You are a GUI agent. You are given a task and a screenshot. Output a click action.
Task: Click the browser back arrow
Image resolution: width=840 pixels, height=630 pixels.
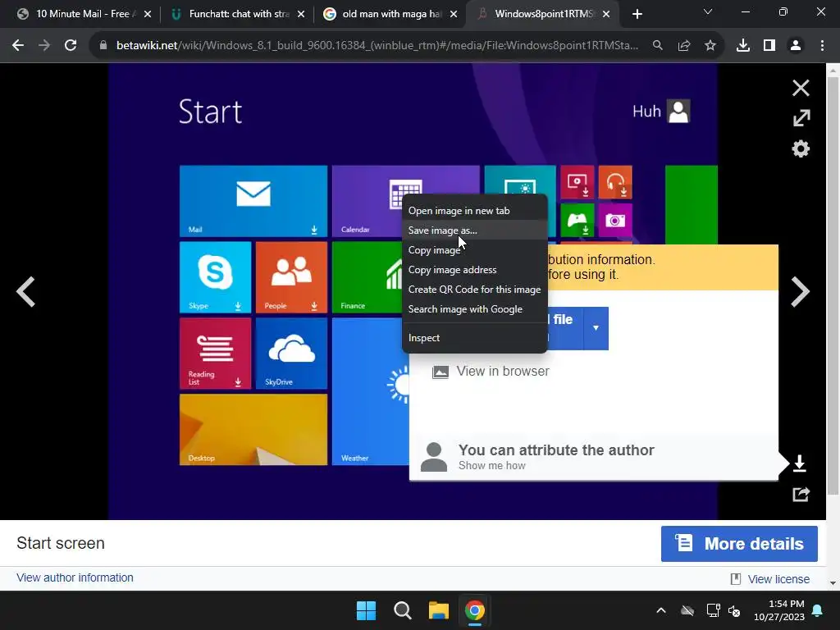[x=18, y=46]
